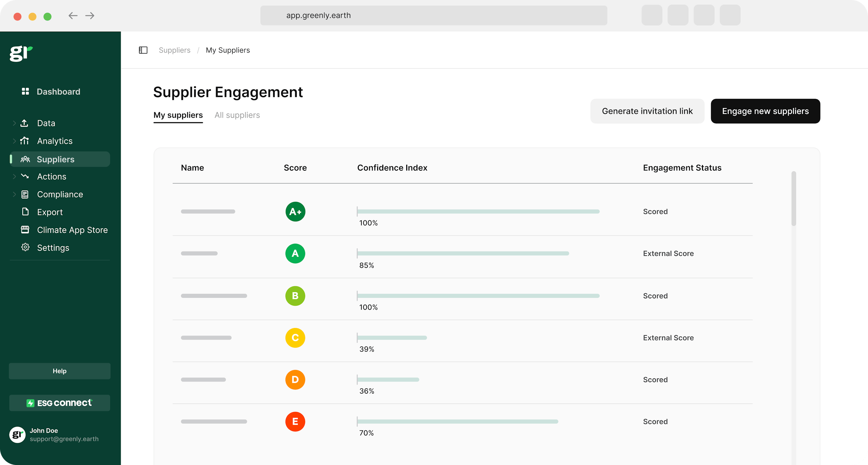Click the Export document icon
Screen dimensions: 868x465
click(x=25, y=212)
